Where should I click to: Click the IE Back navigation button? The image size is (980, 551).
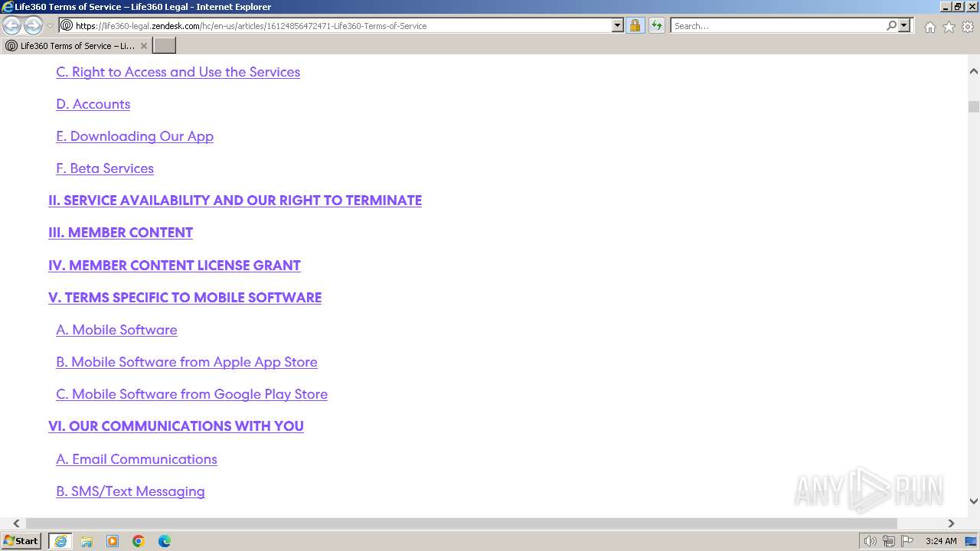12,25
